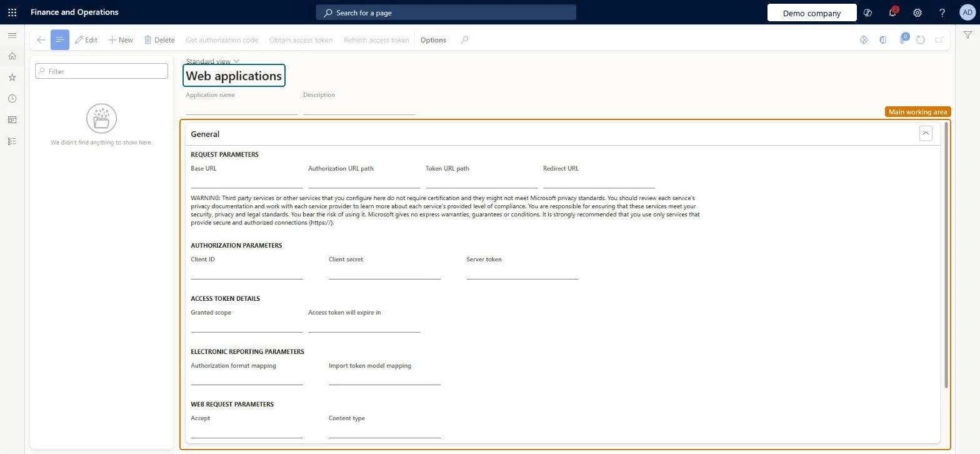Open the Workspaces icon in the sidebar
The width and height of the screenshot is (980, 454).
tap(12, 120)
